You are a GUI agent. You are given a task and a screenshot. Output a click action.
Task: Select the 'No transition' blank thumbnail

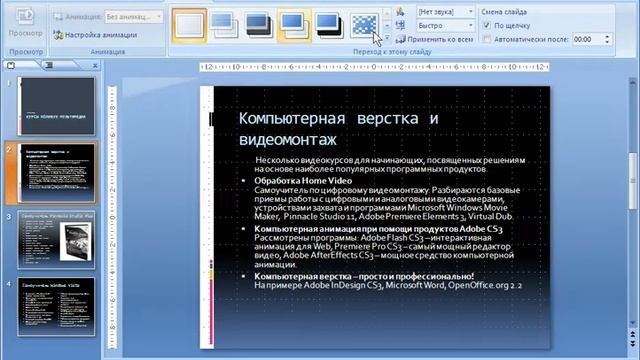pyautogui.click(x=189, y=25)
